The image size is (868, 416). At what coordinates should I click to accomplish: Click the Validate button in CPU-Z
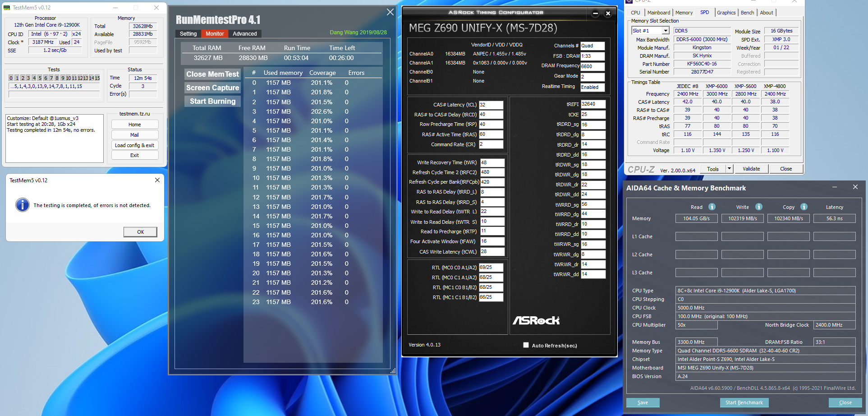(x=751, y=169)
